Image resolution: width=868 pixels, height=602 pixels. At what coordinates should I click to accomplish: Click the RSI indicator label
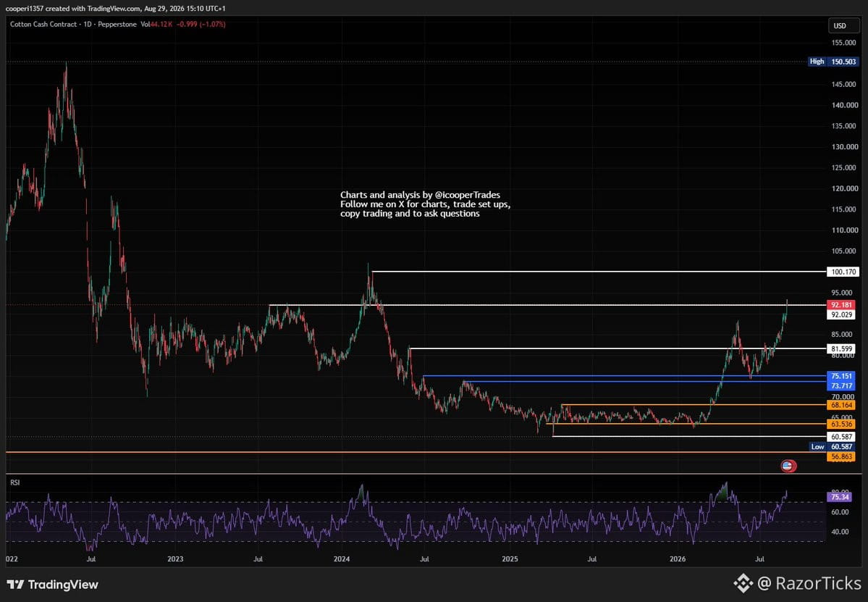point(15,482)
